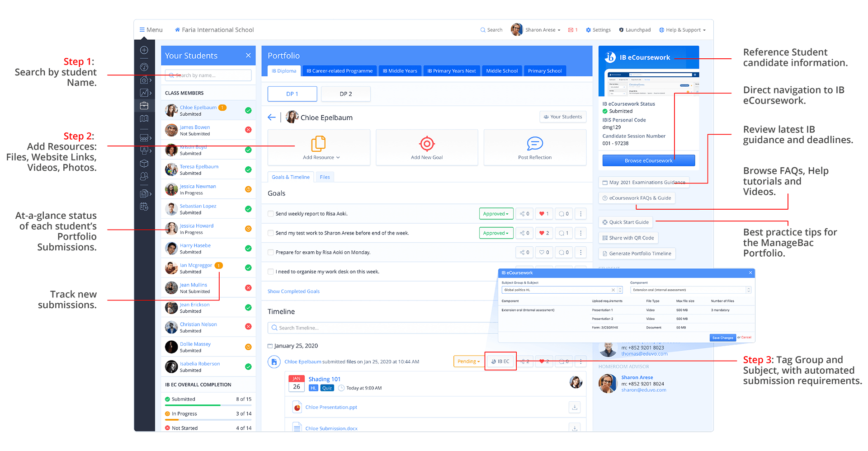Switch to IB Middle Years tab

point(400,71)
